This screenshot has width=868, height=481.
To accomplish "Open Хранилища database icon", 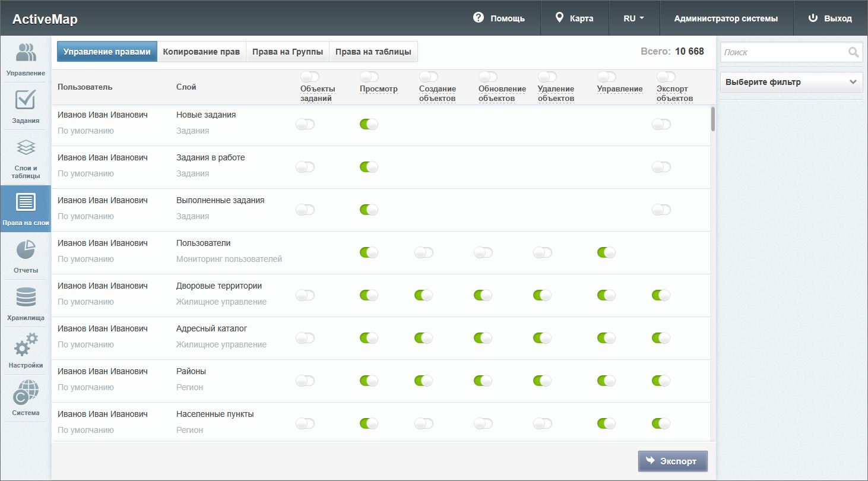I will tap(26, 298).
